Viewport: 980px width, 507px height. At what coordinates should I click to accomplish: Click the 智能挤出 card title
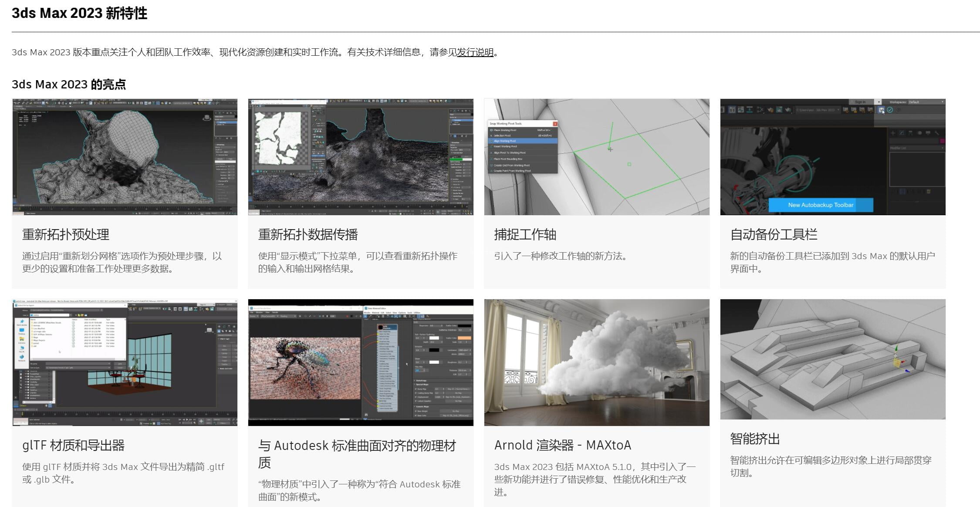[x=755, y=439]
